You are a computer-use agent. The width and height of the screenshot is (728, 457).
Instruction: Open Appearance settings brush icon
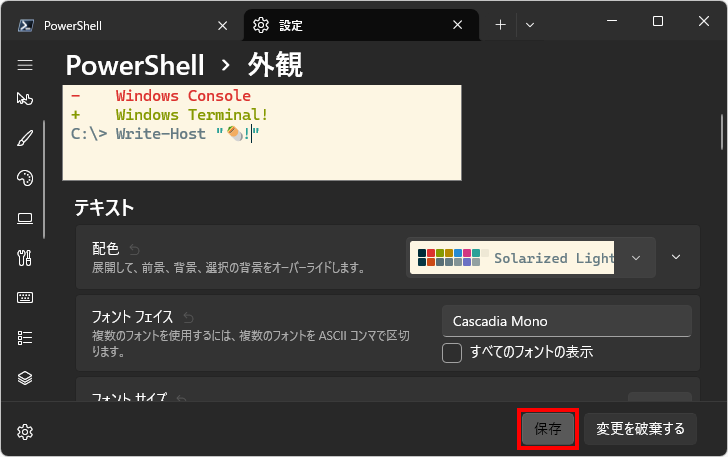25,138
